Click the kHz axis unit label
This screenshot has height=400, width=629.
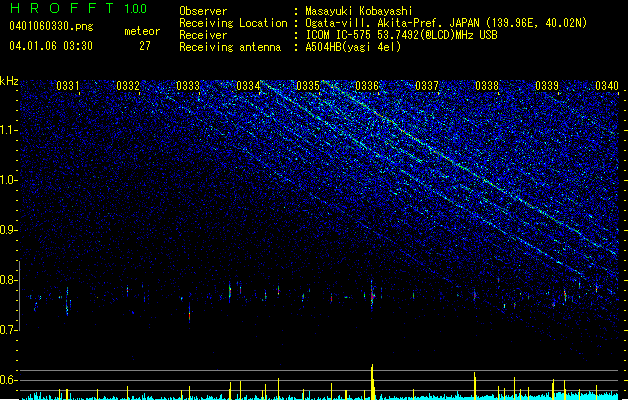click(x=9, y=81)
